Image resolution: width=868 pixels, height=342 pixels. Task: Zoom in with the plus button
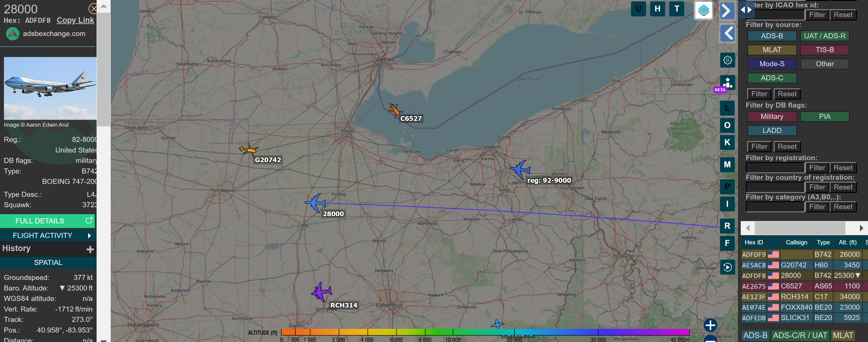(710, 325)
